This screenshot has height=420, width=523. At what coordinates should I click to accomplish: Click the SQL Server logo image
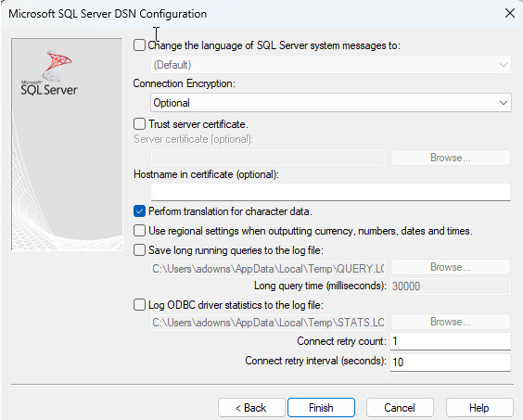click(67, 144)
